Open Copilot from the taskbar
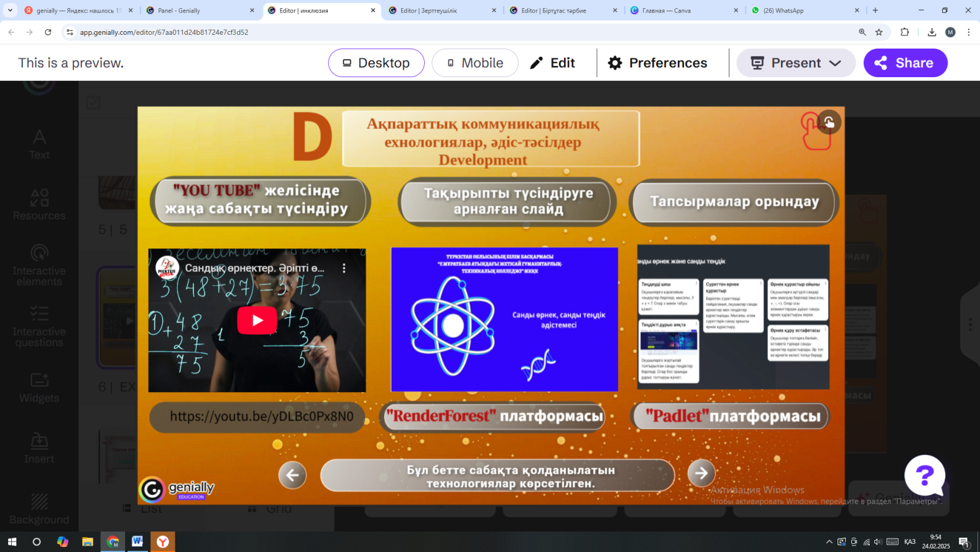The image size is (980, 552). 63,542
